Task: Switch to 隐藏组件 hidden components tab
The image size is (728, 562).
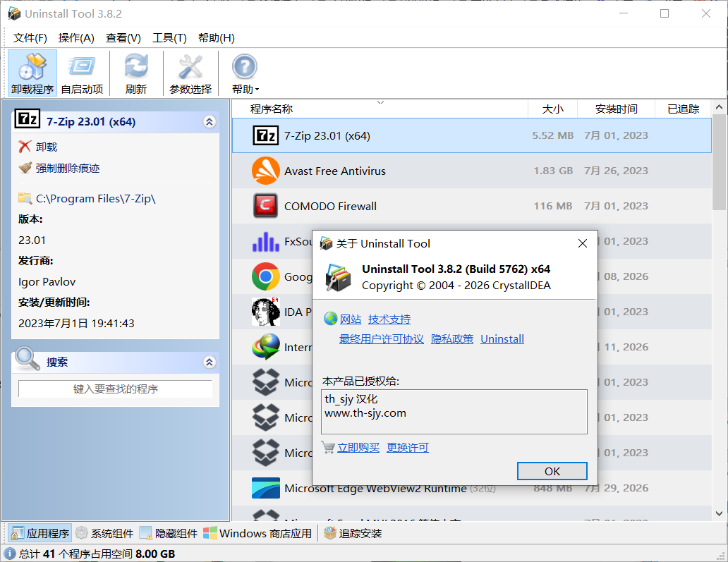Action: (169, 533)
